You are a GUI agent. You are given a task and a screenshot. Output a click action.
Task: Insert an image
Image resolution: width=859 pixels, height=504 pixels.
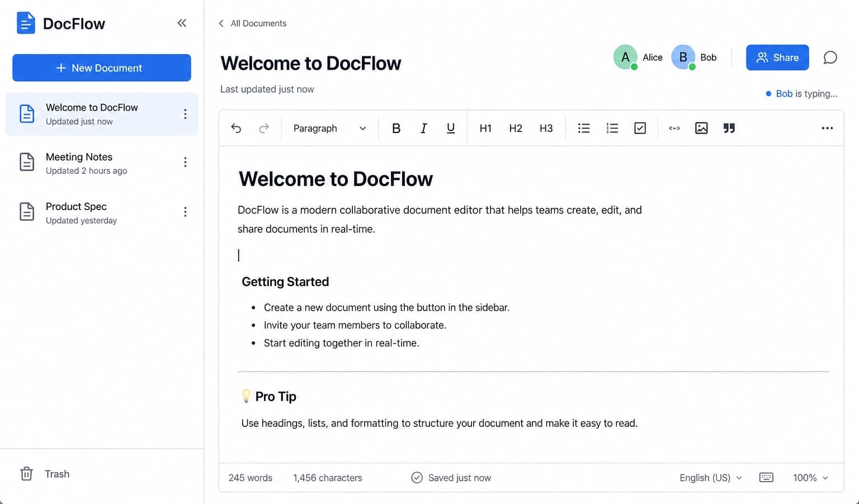pos(701,128)
